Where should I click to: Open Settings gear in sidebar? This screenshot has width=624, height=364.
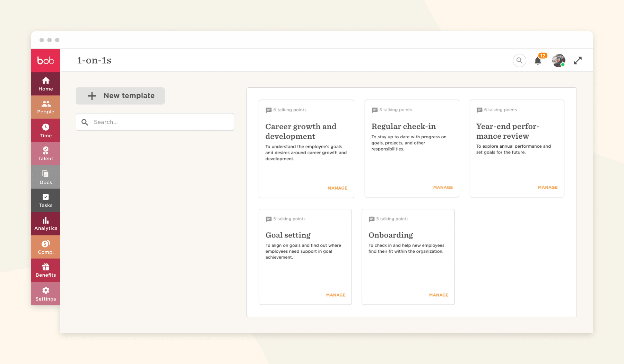click(46, 294)
